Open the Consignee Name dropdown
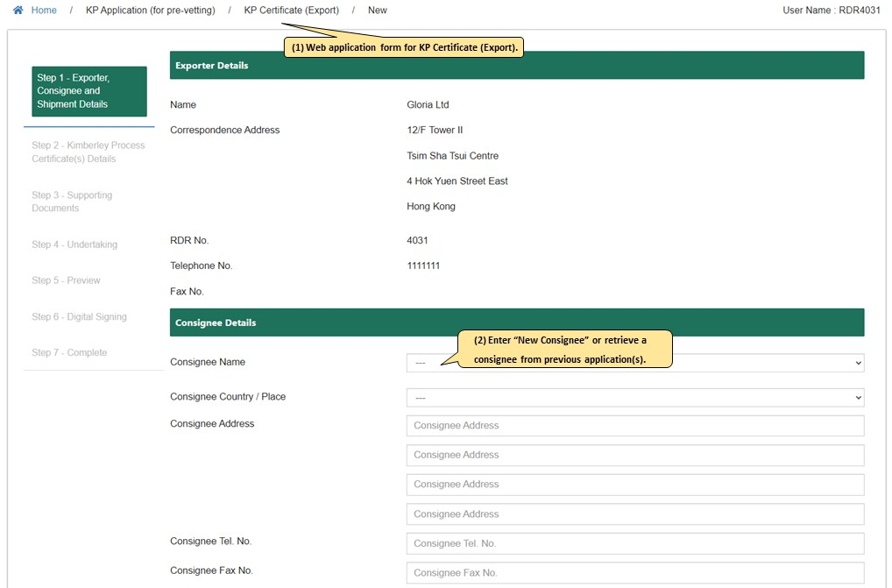This screenshot has width=892, height=588. click(x=635, y=363)
